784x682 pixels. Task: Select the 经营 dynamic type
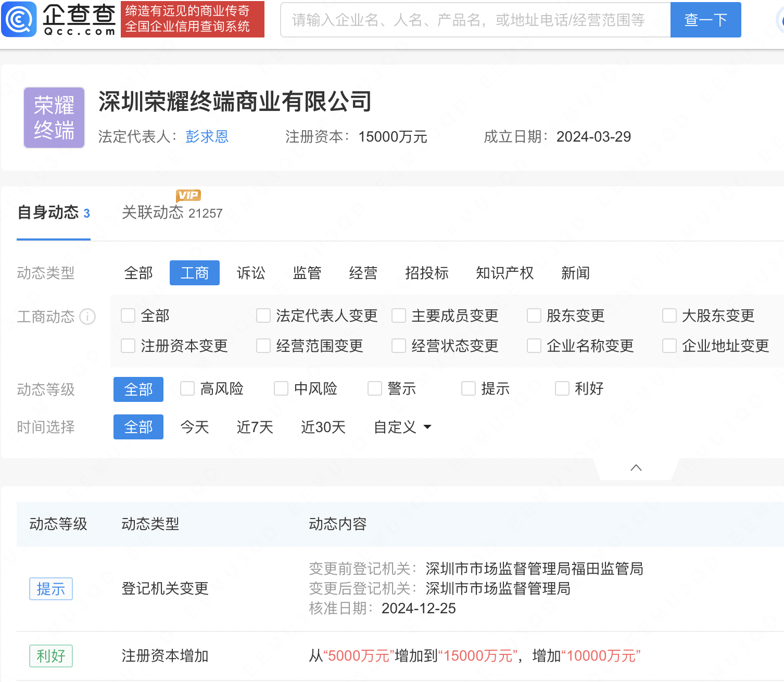pos(363,273)
